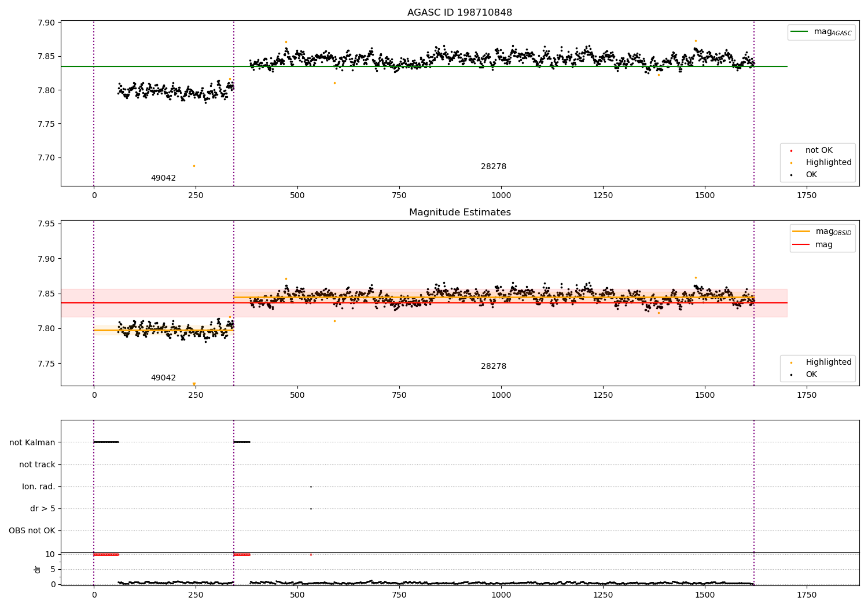
Task: Click the low orange outlier point in top plot
Action: pyautogui.click(x=194, y=166)
